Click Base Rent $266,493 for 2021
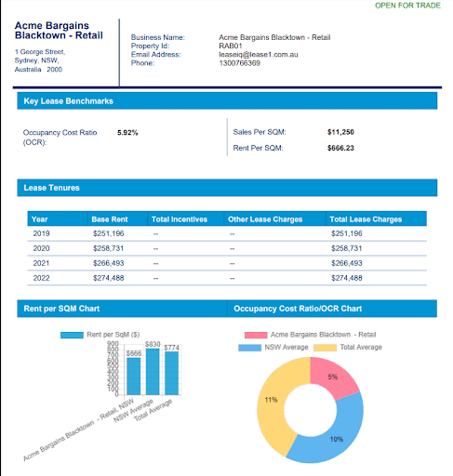 tap(109, 263)
